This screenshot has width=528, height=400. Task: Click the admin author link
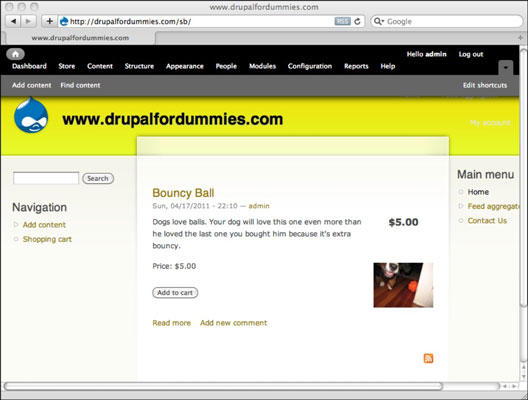259,206
